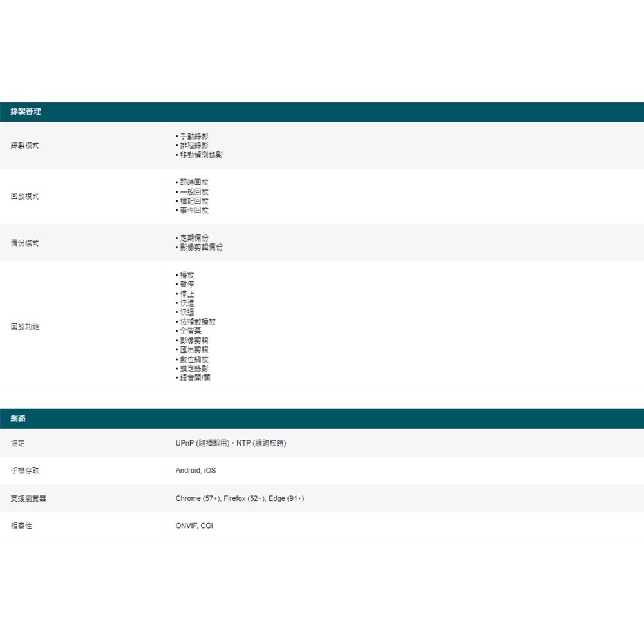
Task: Click the 全螢幕 list item
Action: point(191,330)
